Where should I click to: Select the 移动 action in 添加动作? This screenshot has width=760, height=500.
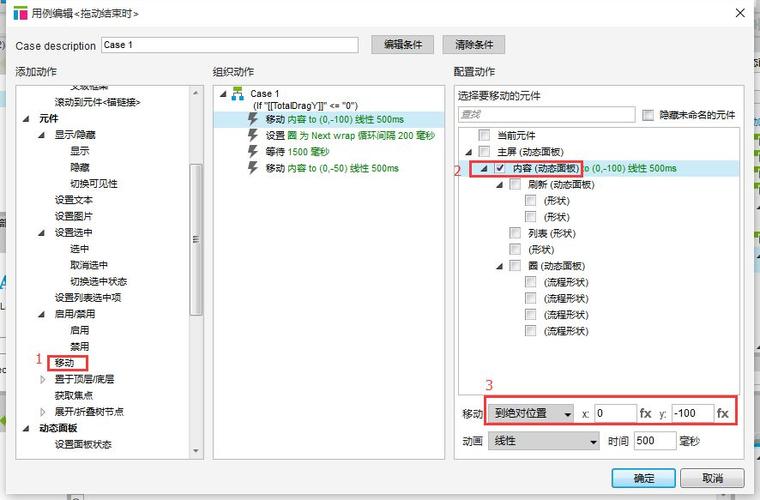click(x=64, y=362)
